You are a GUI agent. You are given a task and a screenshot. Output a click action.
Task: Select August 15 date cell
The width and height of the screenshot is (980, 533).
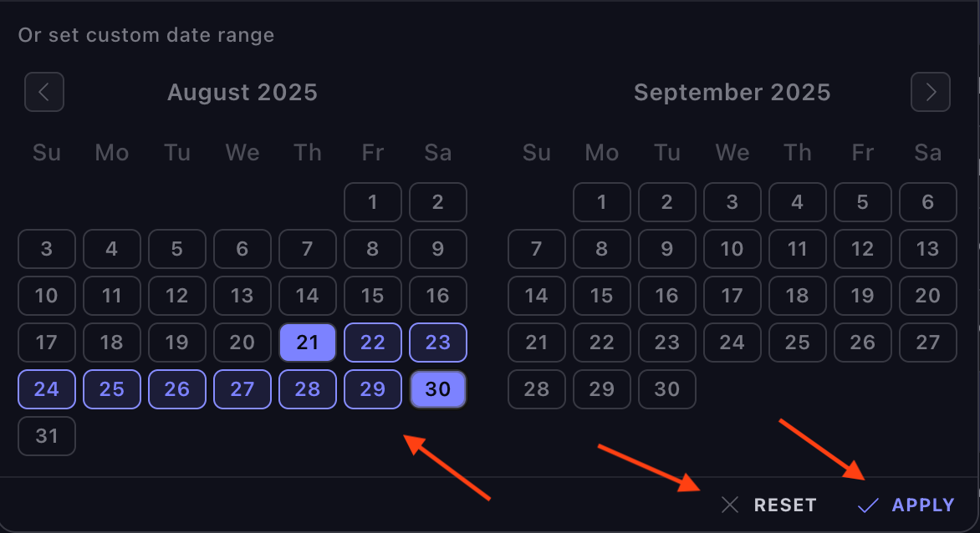(x=373, y=296)
